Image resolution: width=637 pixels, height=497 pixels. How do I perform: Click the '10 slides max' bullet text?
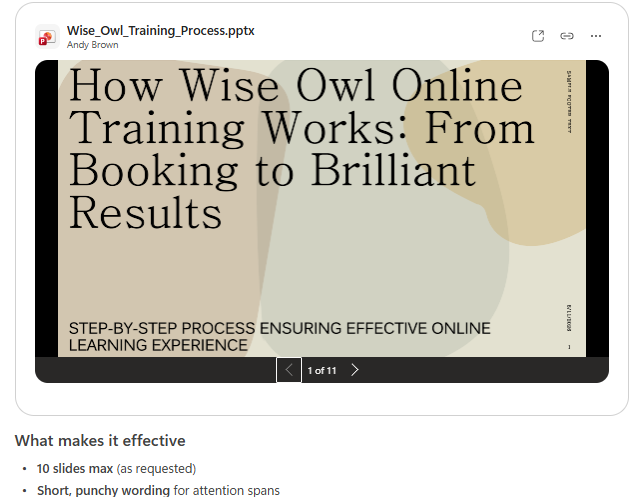(x=75, y=469)
